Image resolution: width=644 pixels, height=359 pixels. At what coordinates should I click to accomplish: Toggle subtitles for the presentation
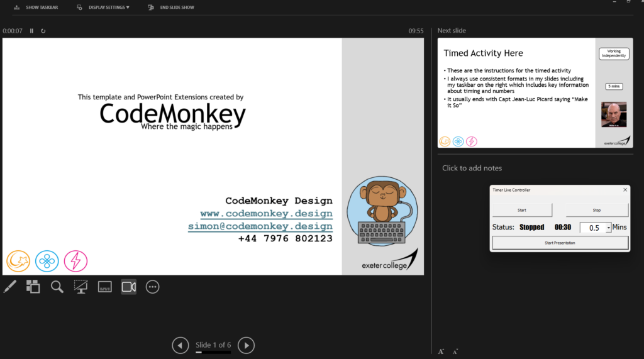click(x=105, y=287)
